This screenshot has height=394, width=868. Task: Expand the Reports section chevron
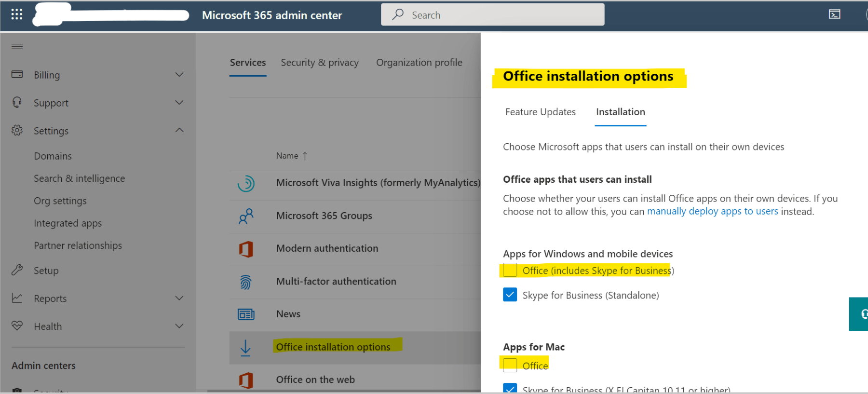pos(179,298)
